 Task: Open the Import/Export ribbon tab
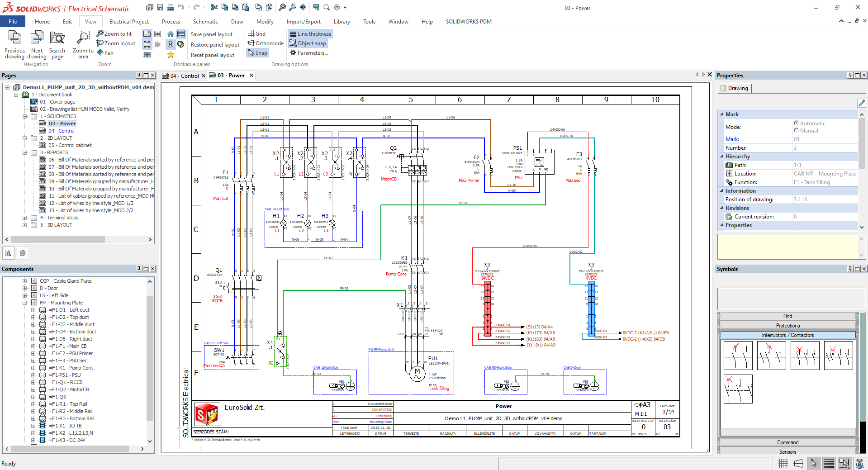pos(304,21)
